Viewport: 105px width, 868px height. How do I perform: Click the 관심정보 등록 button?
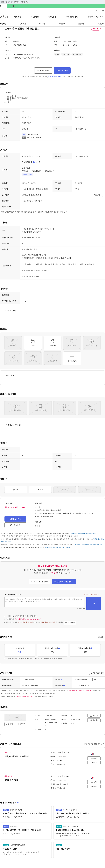[x=43, y=70]
